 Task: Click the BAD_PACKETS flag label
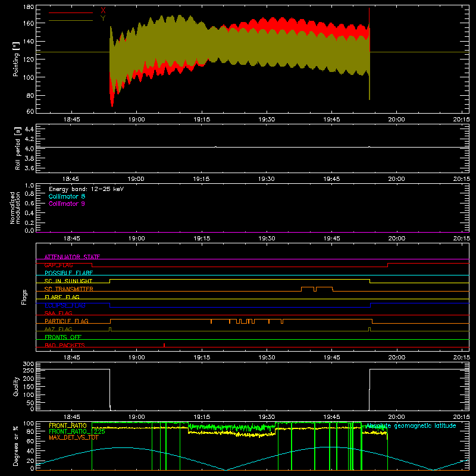[65, 345]
